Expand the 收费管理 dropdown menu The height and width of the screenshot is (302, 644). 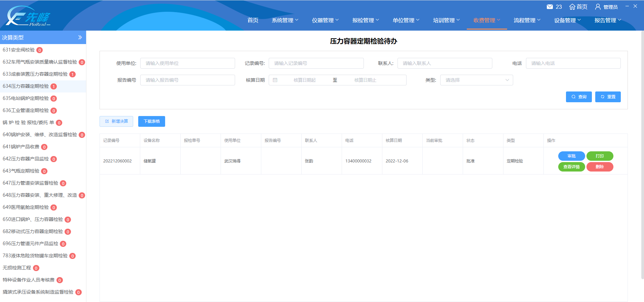[487, 20]
